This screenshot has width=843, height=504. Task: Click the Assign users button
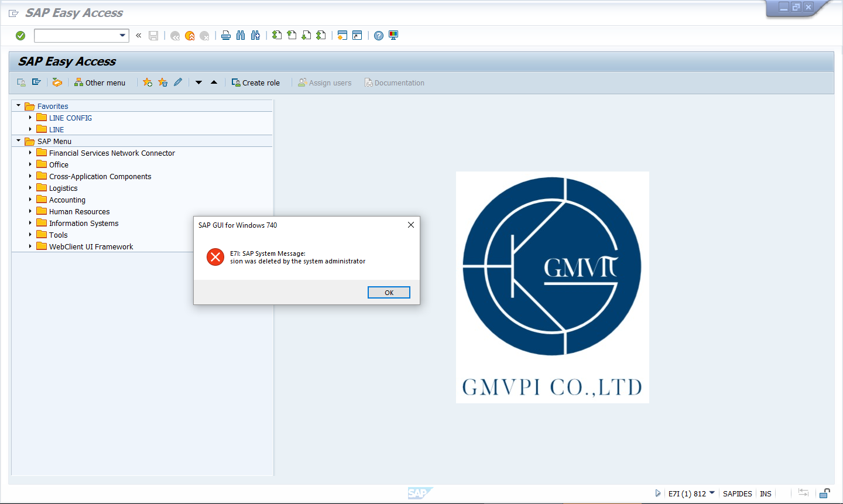325,83
